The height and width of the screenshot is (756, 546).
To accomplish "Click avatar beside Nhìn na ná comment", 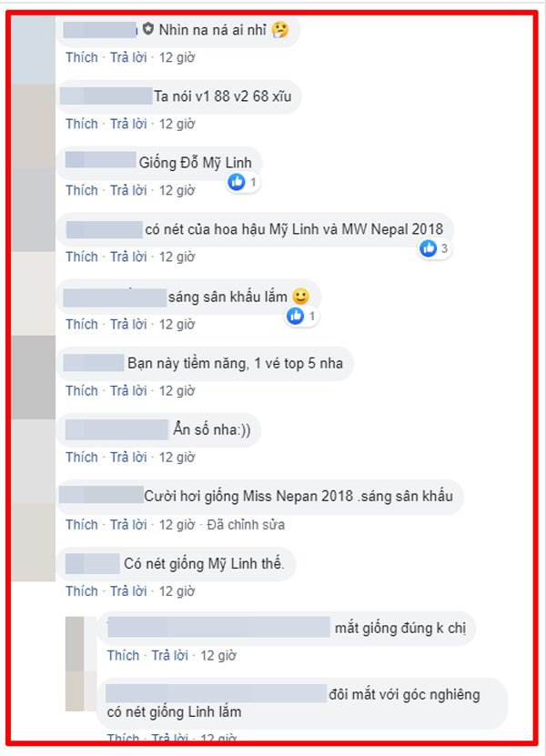I will 34,50.
